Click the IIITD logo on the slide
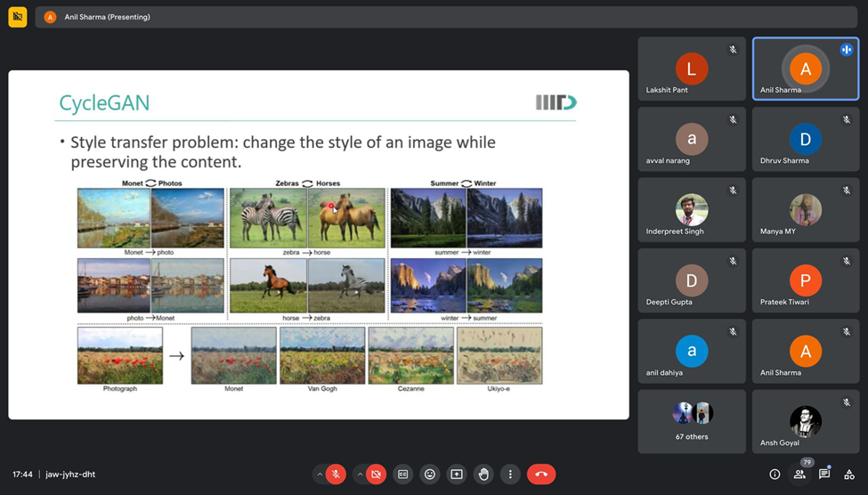Screen dimensions: 868x495 pyautogui.click(x=556, y=102)
